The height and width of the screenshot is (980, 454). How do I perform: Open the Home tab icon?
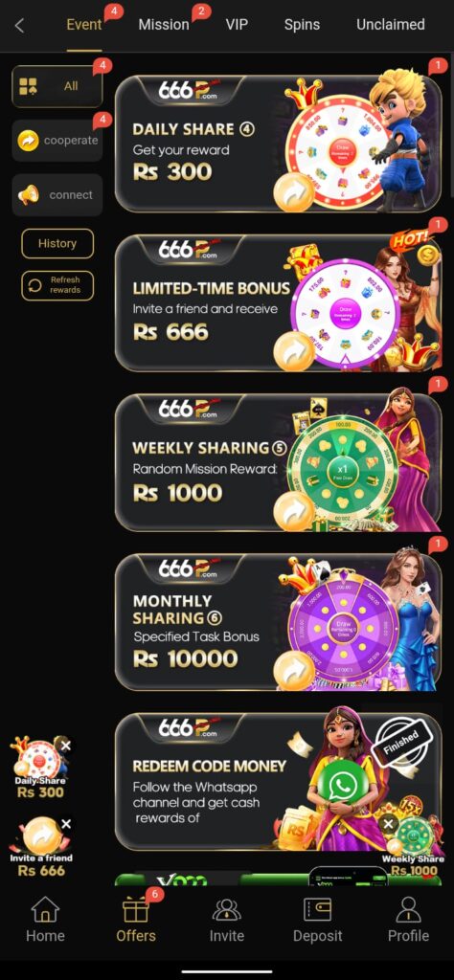pyautogui.click(x=45, y=909)
